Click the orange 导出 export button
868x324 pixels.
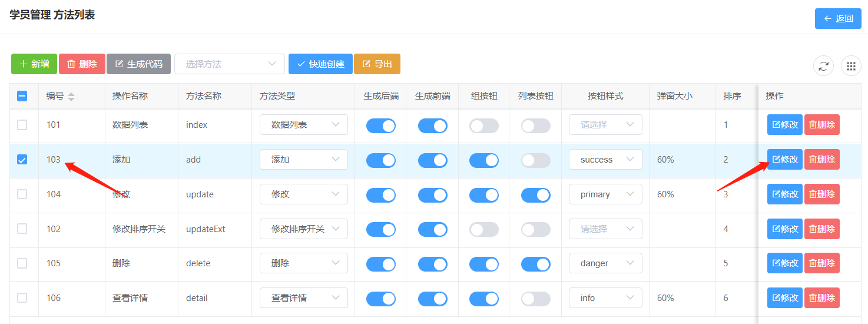coord(377,64)
